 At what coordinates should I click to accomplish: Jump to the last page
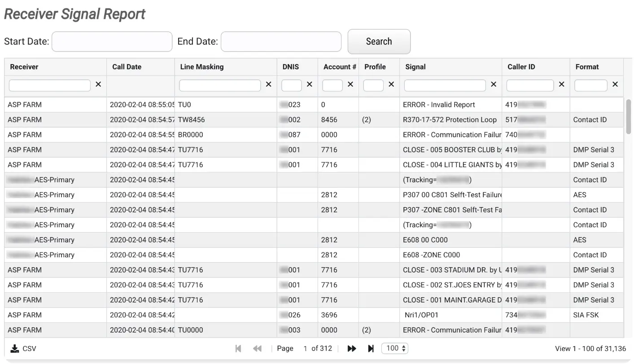371,349
